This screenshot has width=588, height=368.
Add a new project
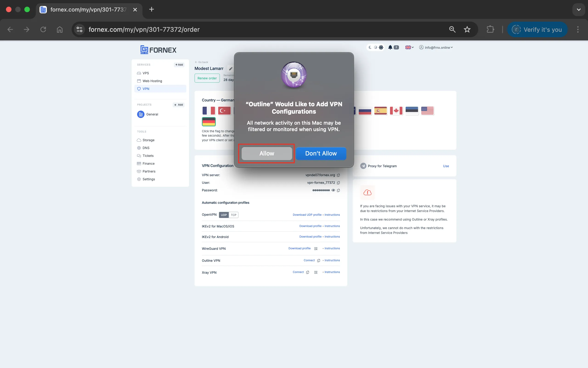click(179, 105)
